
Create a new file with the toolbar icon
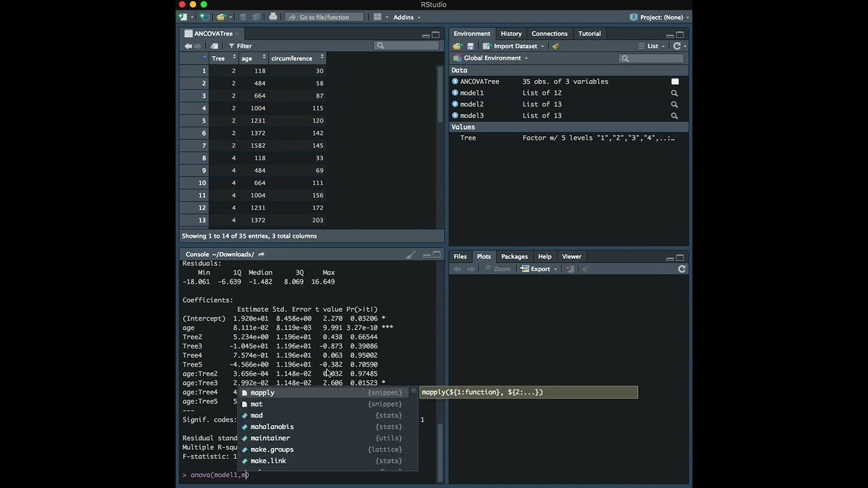coord(183,17)
